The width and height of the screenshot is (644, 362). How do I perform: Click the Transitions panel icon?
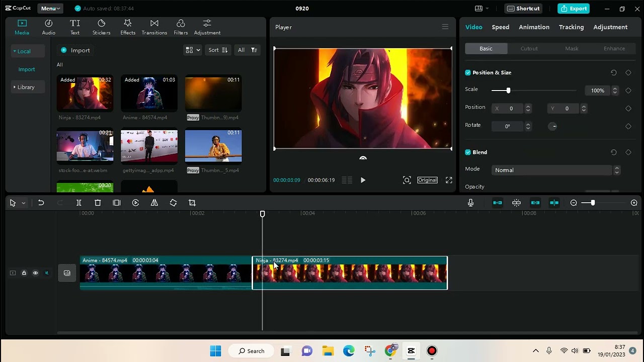click(x=154, y=27)
